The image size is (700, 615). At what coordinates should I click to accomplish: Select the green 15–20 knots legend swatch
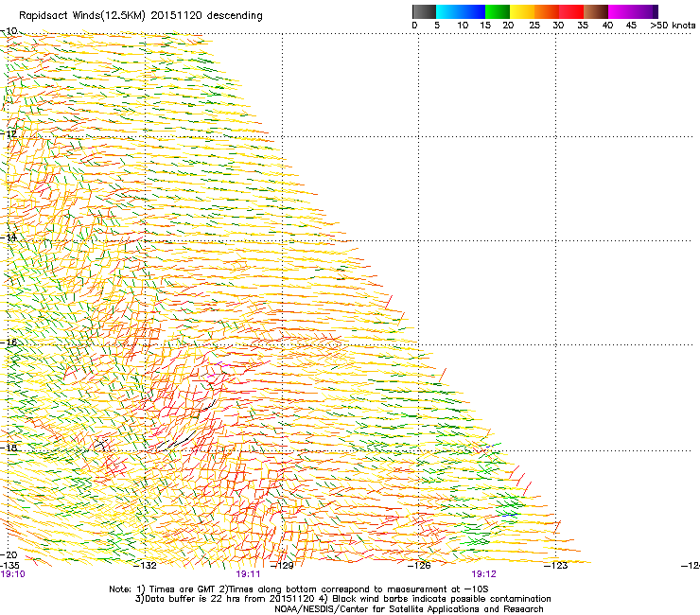498,11
